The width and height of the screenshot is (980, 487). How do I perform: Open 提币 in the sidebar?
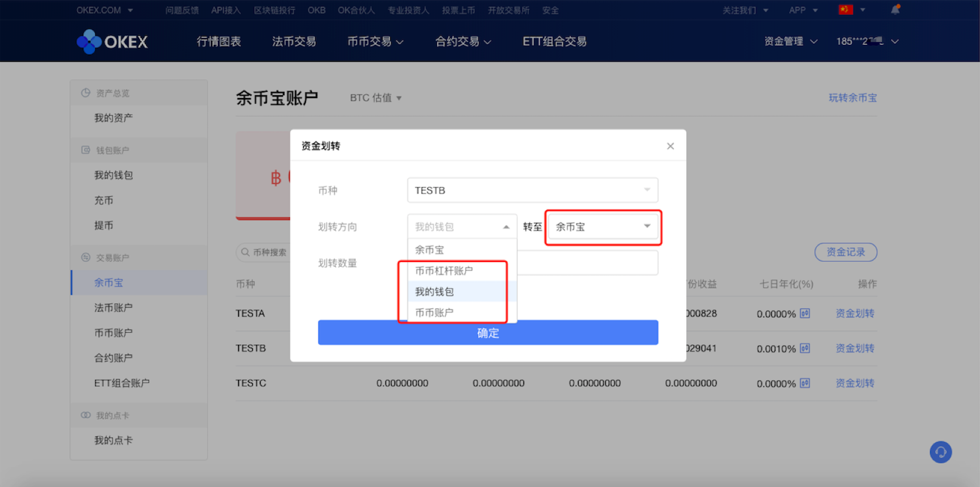tap(104, 225)
